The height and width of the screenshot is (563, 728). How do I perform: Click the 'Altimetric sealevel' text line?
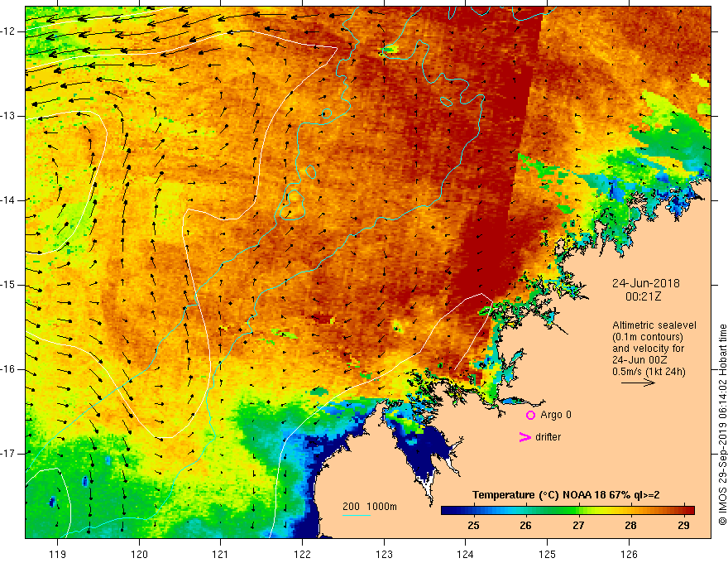coord(654,325)
